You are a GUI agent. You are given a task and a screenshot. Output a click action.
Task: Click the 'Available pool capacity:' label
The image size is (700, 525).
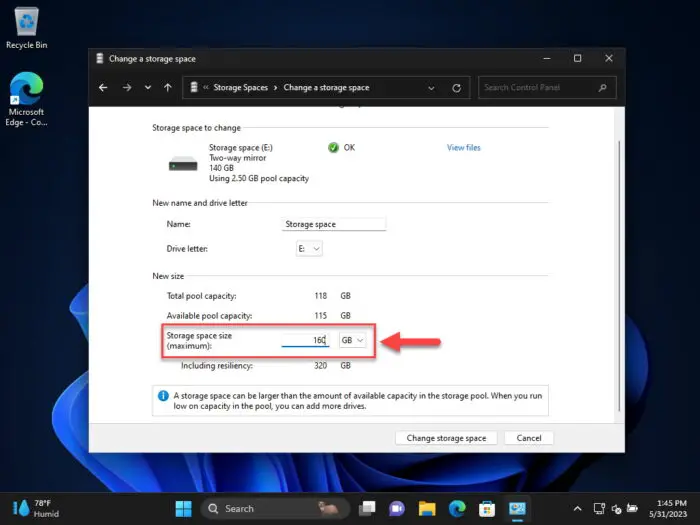click(x=209, y=316)
